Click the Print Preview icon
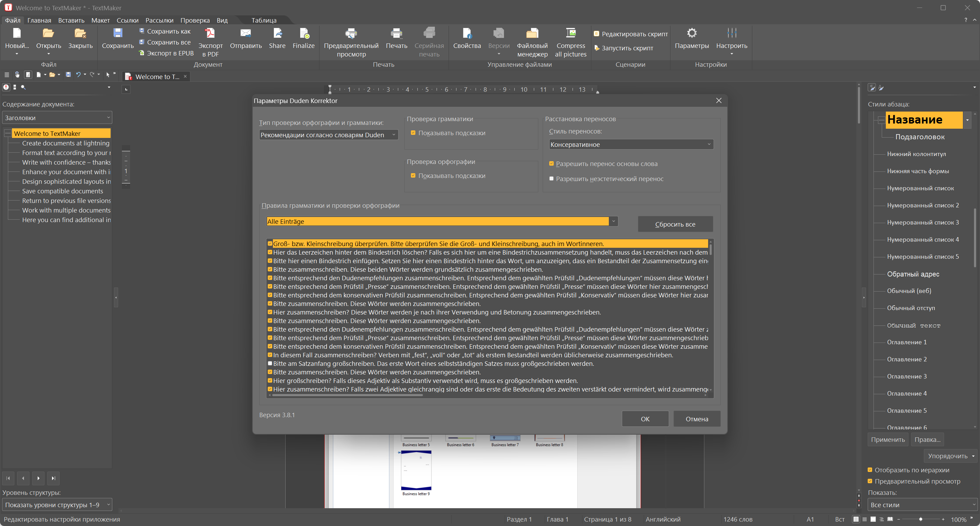This screenshot has height=526, width=980. coord(351,34)
